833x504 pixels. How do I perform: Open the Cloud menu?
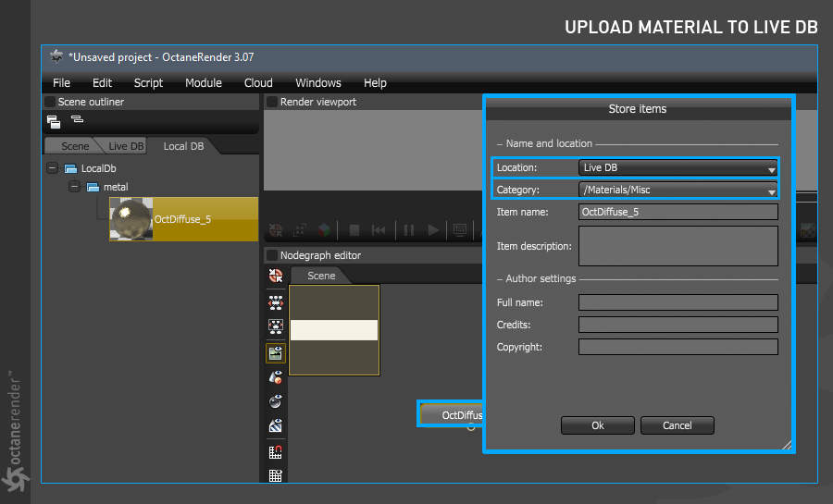tap(258, 82)
